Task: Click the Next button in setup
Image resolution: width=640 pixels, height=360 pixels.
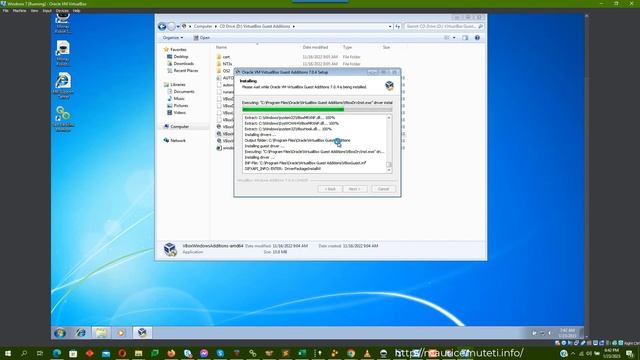Action: click(x=354, y=189)
